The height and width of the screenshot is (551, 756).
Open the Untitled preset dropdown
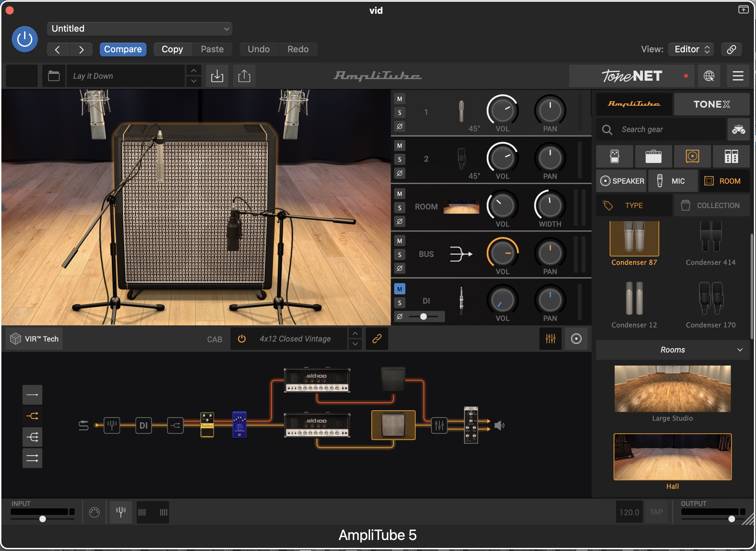[139, 29]
